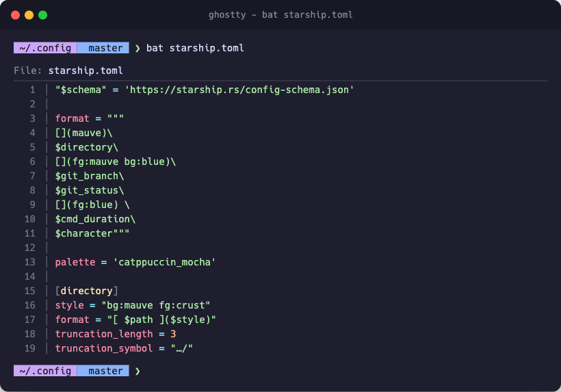Close the ghostty terminal window
The height and width of the screenshot is (392, 561).
(15, 14)
